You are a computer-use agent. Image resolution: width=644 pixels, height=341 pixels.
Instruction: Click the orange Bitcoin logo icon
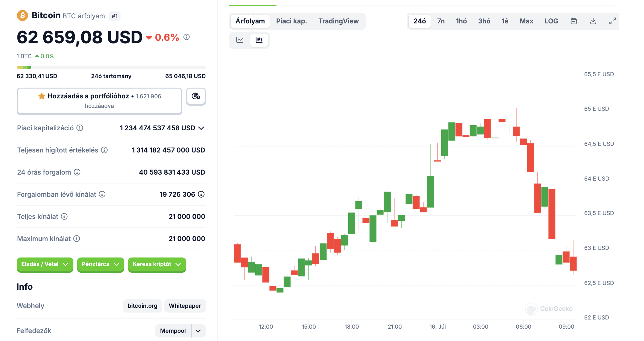(22, 15)
